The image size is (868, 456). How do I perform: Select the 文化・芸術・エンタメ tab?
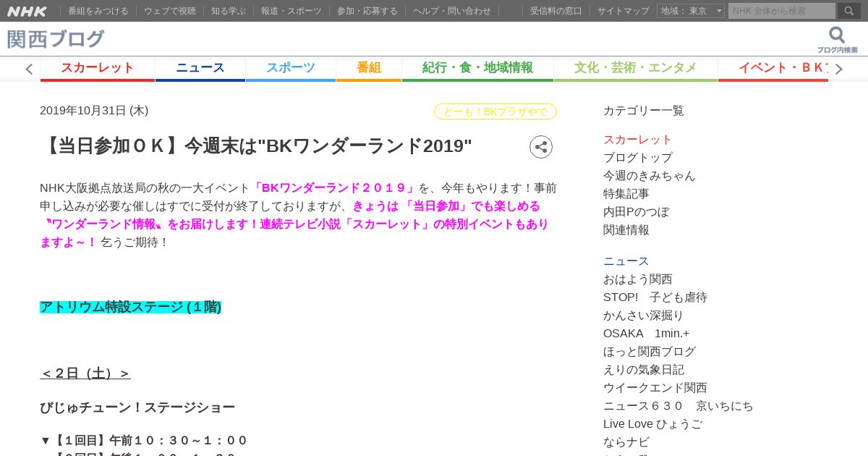(636, 68)
